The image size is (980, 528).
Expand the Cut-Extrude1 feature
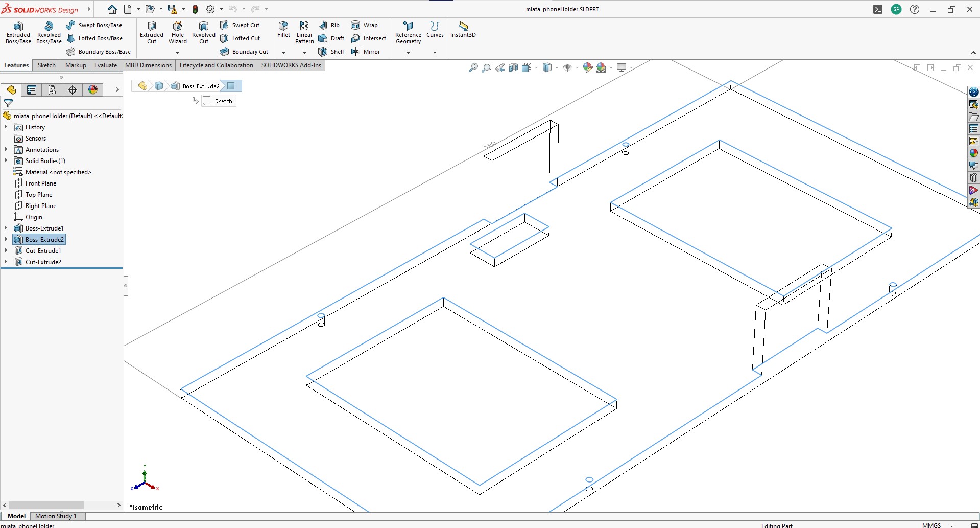click(6, 250)
